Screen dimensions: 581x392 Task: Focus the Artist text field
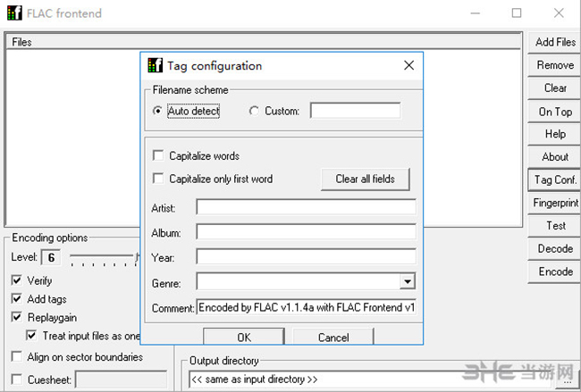click(306, 207)
